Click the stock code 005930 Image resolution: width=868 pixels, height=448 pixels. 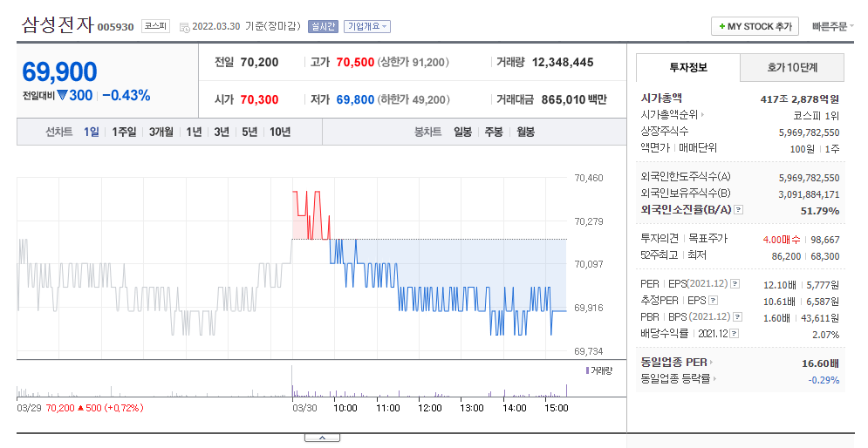click(x=116, y=27)
